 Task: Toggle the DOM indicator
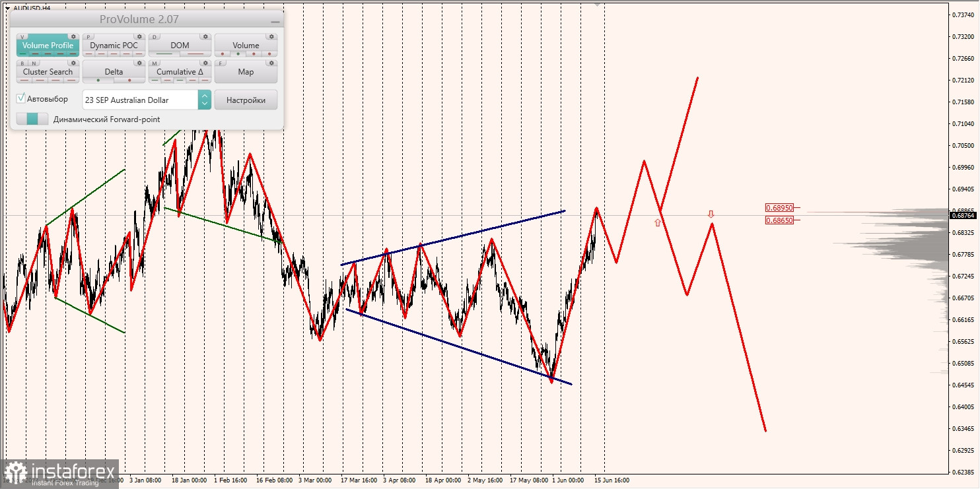[x=180, y=46]
